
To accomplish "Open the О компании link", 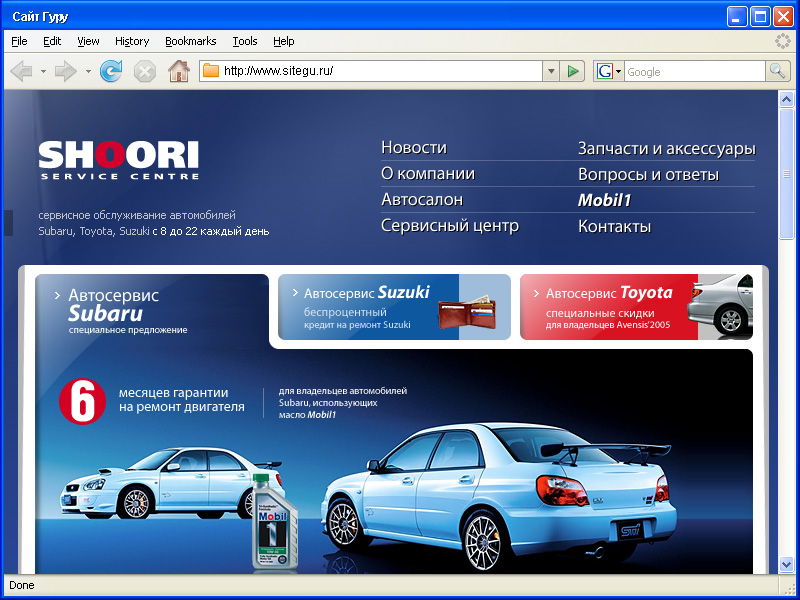I will point(428,173).
